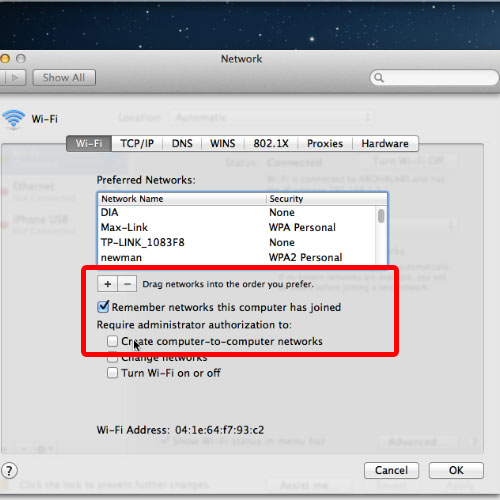Click the magnifying glass search icon
This screenshot has width=500, height=500.
[379, 78]
